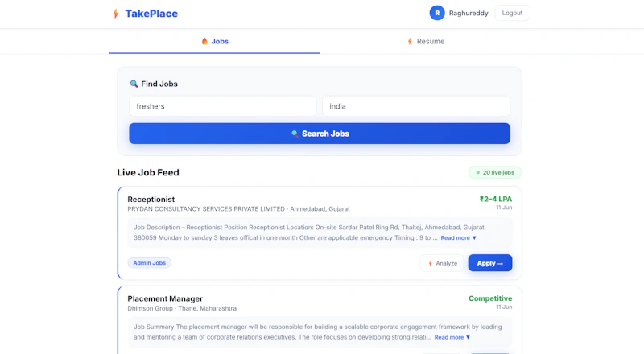
Task: Click the green dot in the live jobs badge
Action: click(477, 172)
